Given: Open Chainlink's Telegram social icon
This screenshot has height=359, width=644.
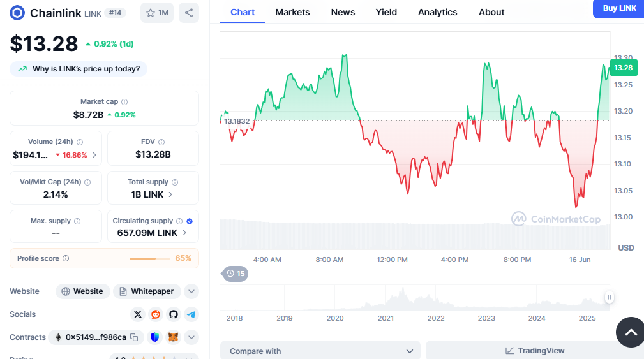Looking at the screenshot, I should pos(191,314).
